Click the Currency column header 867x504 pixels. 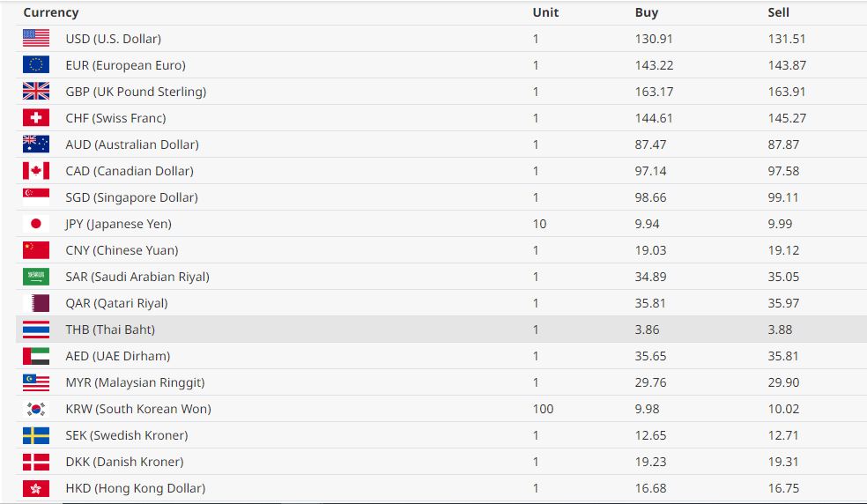(x=51, y=12)
